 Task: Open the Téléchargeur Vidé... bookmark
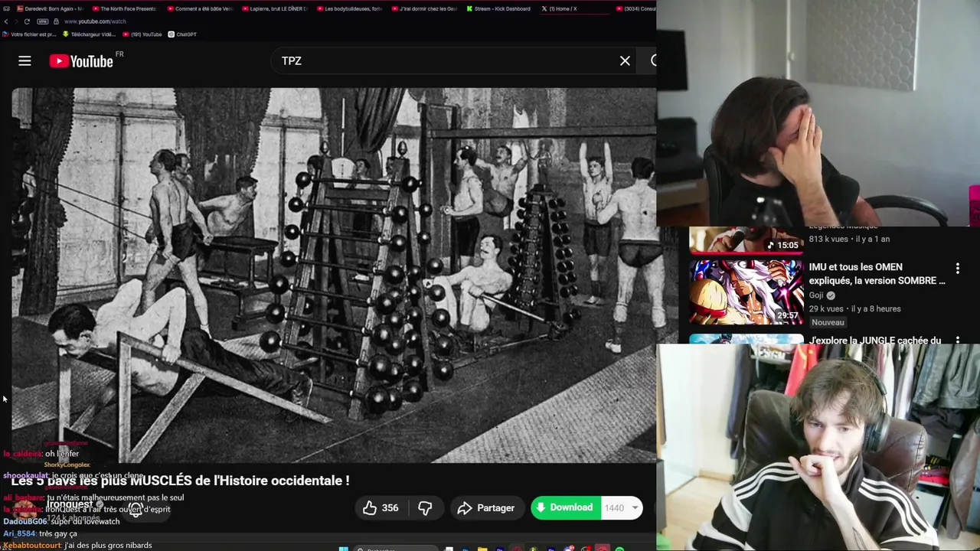point(89,34)
